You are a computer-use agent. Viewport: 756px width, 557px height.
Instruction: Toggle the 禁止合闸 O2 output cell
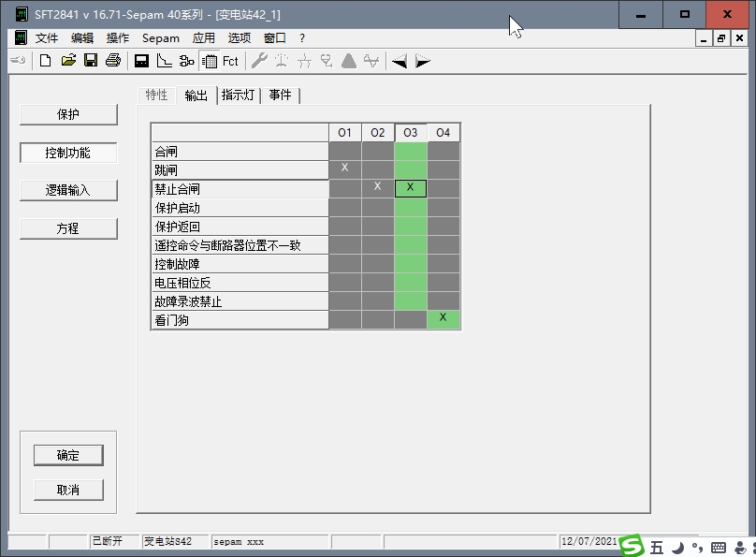(377, 188)
